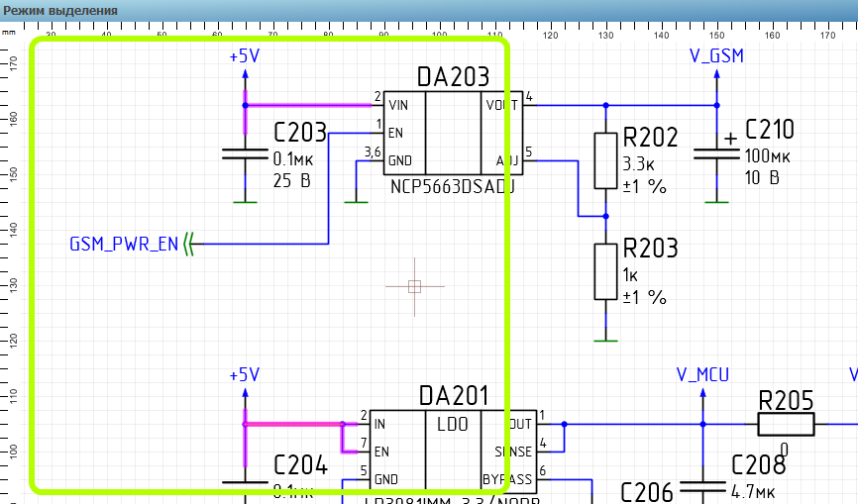Click the C210 polarized capacitor symbol
858x504 pixels.
pos(717,153)
